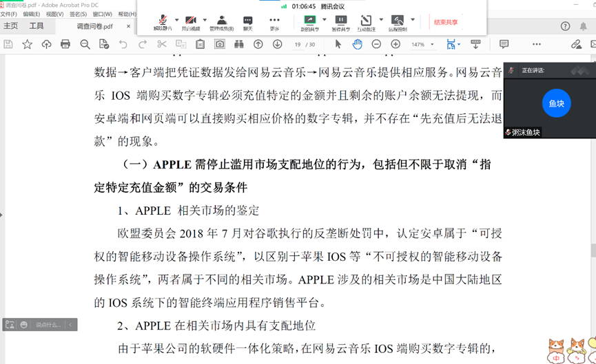Open the Help menu in Acrobat

click(127, 14)
